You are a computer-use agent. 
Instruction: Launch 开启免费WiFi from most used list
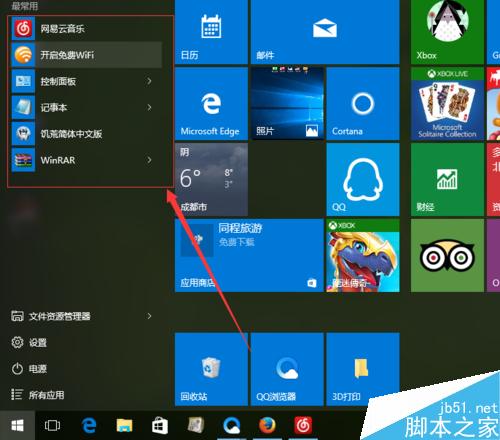[87, 55]
